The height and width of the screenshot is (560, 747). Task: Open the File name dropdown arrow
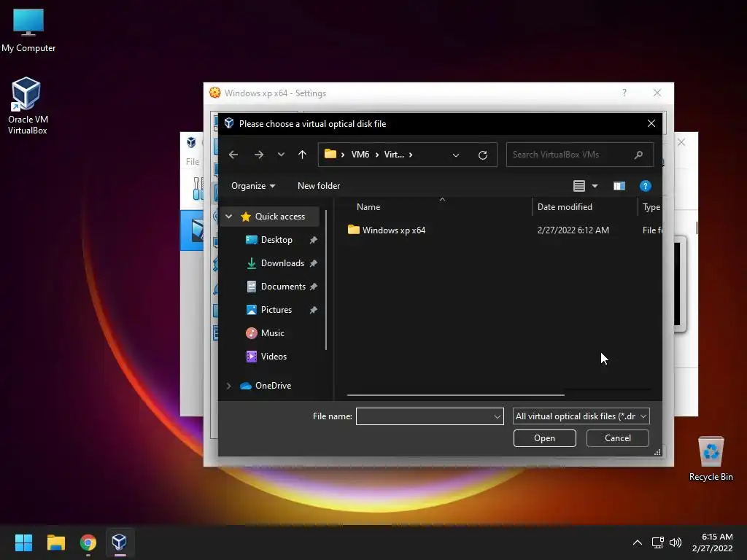coord(498,416)
